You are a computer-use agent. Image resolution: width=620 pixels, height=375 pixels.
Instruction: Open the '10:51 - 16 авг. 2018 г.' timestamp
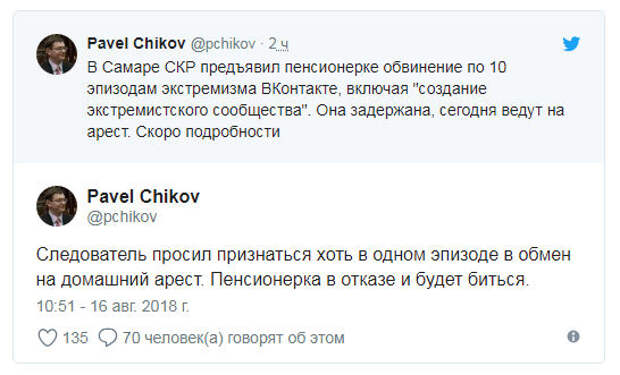(113, 306)
